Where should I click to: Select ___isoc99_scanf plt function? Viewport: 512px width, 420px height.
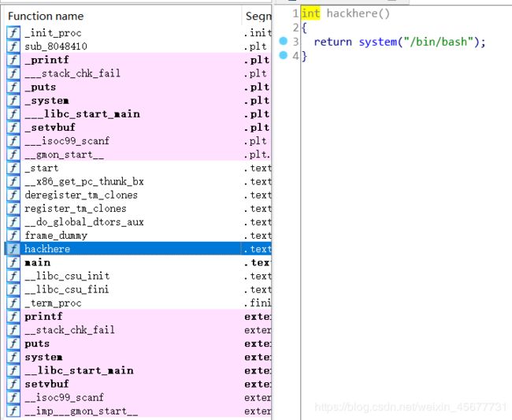click(139, 141)
